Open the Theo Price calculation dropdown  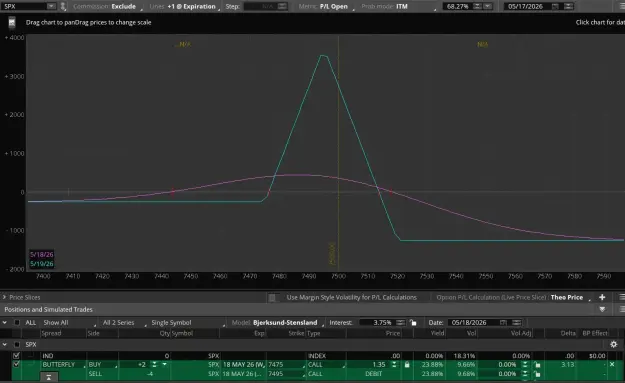coord(570,297)
